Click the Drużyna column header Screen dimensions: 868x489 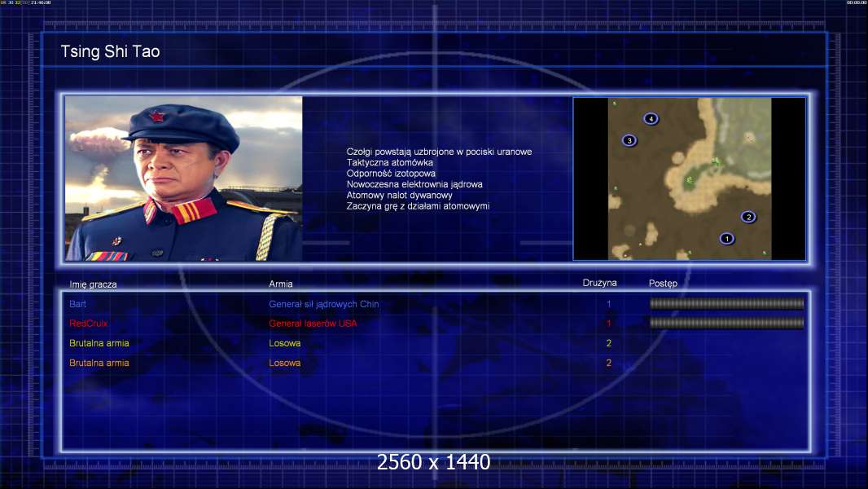click(x=599, y=283)
